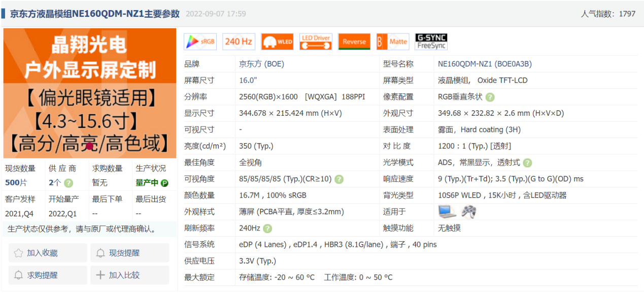Viewport: 644px width, 293px height.
Task: Add panel to favorites with 加入收藏
Action: click(x=48, y=253)
